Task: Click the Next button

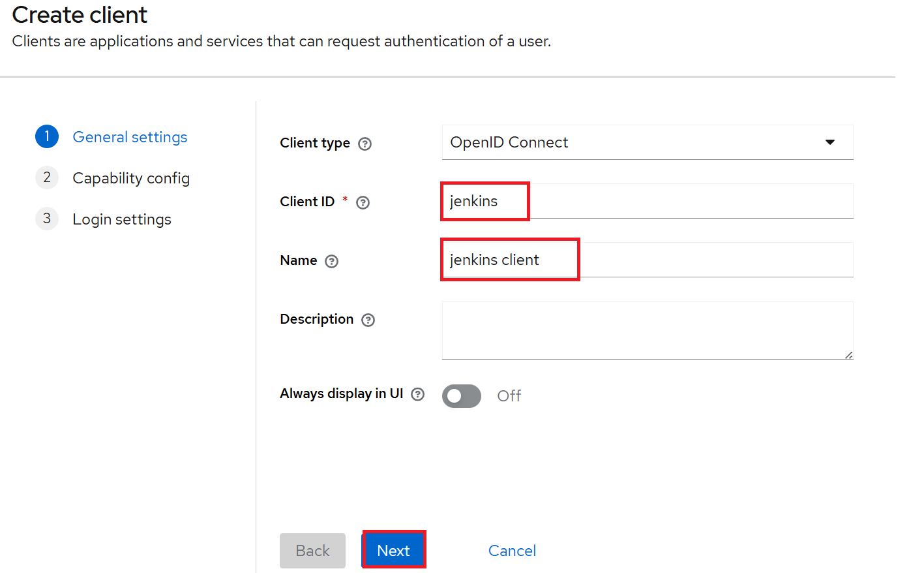Action: [394, 550]
